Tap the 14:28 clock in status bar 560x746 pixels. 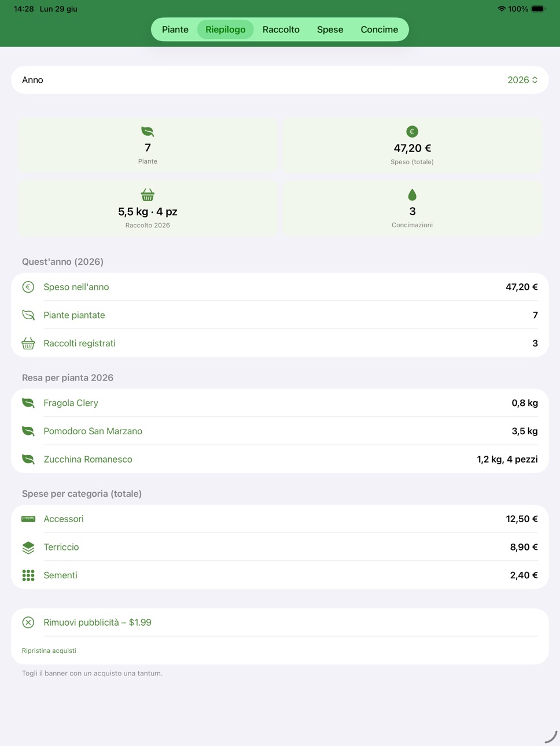click(24, 9)
